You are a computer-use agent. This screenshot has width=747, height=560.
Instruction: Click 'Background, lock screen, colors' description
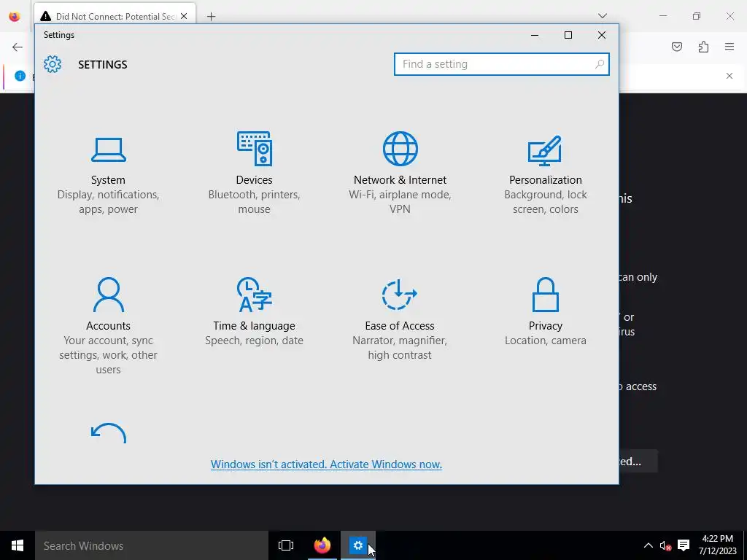[546, 202]
